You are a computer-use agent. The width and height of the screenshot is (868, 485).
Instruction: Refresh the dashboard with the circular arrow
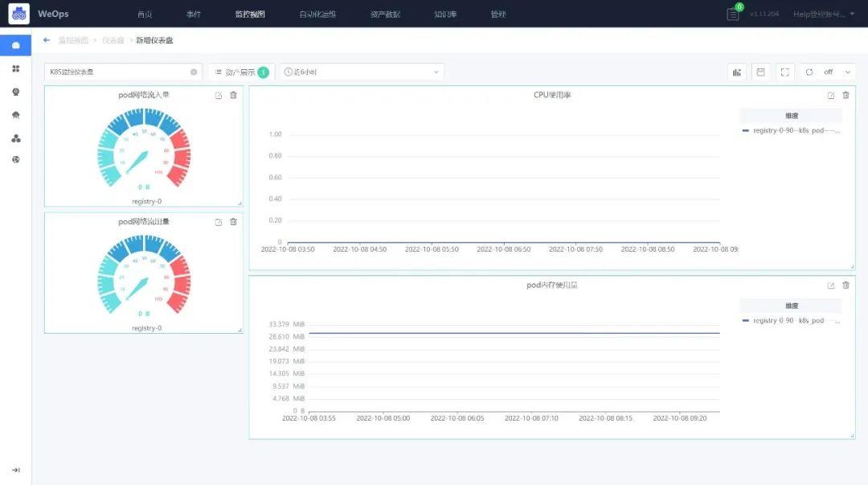[809, 72]
